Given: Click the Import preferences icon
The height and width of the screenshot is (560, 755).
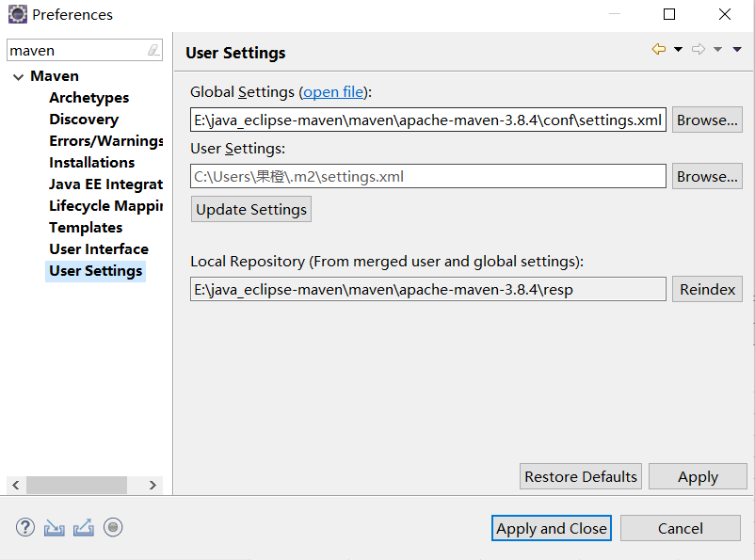Looking at the screenshot, I should 55,528.
